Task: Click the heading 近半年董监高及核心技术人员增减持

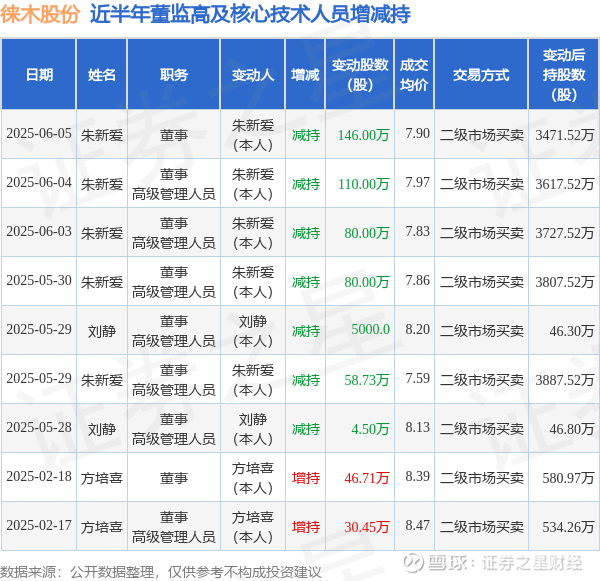Action: 250,15
